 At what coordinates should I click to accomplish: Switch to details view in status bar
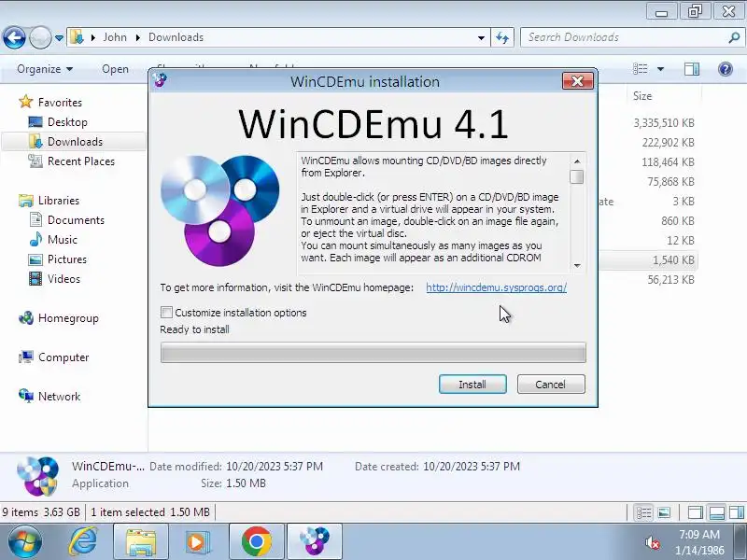click(x=643, y=512)
